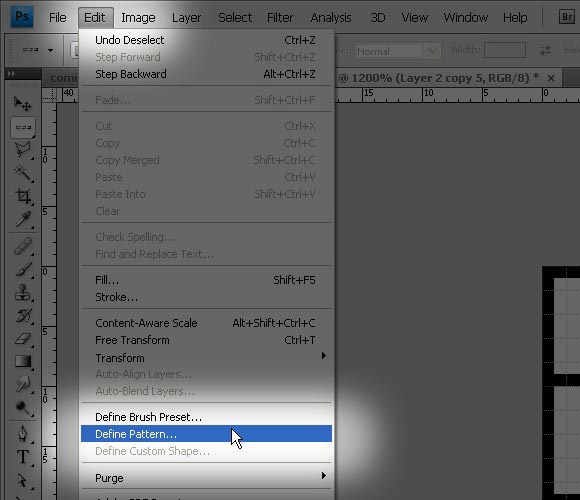
Task: Expand the Transform submenu arrow
Action: [x=324, y=356]
